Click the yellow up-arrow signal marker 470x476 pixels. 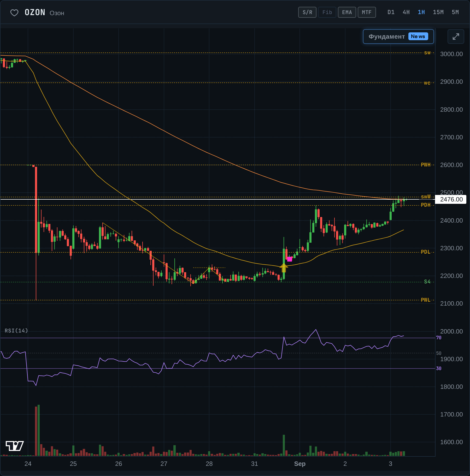point(284,268)
